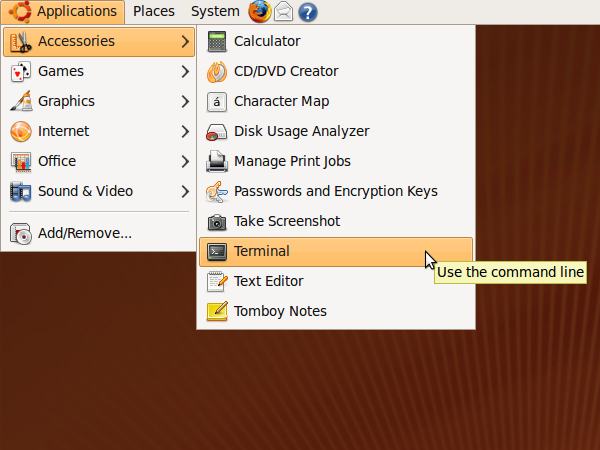Click the Disk Usage Analyzer drive icon
The image size is (600, 450).
(x=217, y=132)
